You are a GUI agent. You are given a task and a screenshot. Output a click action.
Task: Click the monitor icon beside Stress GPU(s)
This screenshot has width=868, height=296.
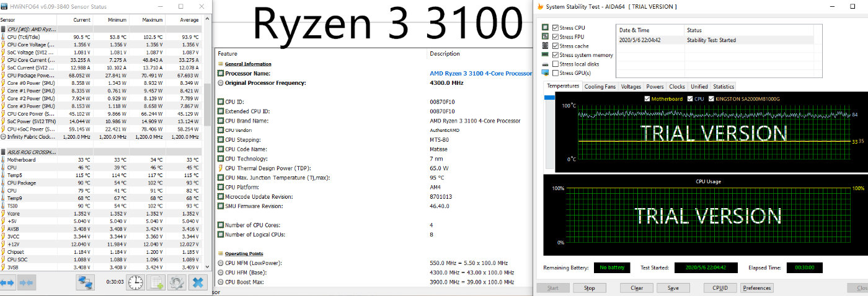[x=545, y=73]
